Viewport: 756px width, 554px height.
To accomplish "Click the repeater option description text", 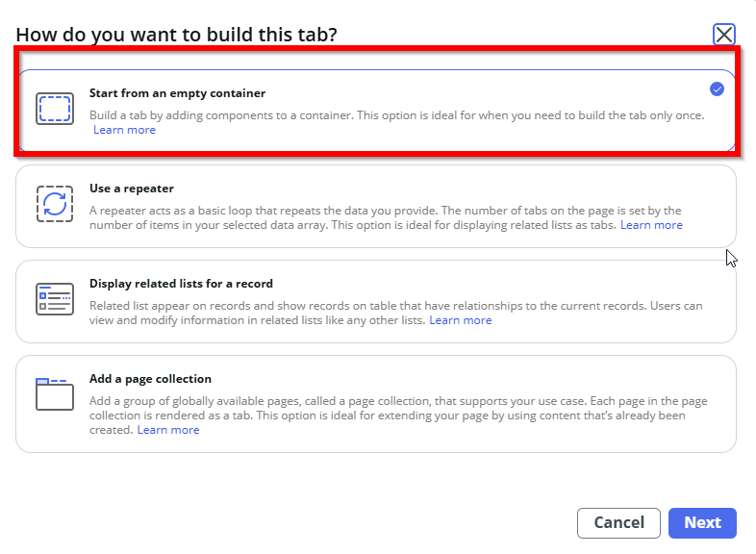I will point(385,211).
